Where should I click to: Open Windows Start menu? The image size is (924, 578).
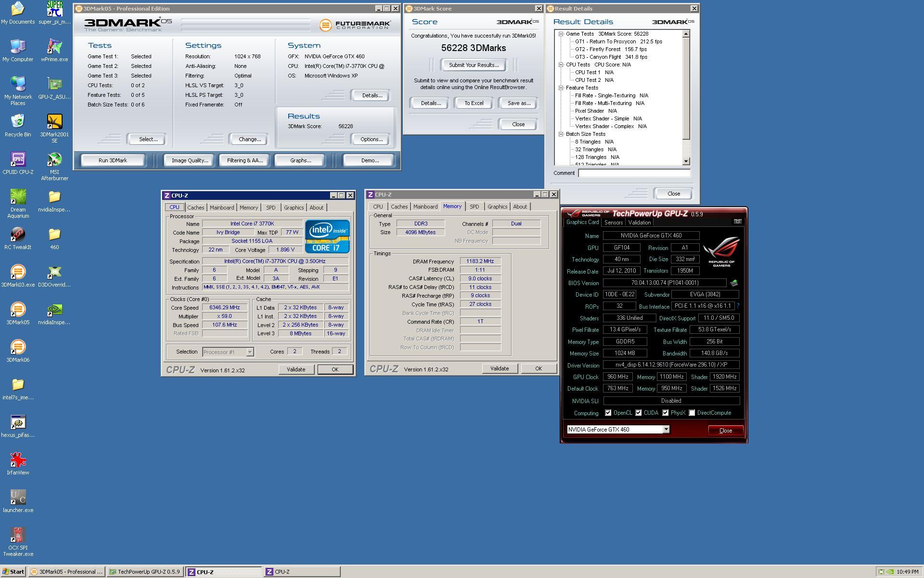[x=13, y=572]
